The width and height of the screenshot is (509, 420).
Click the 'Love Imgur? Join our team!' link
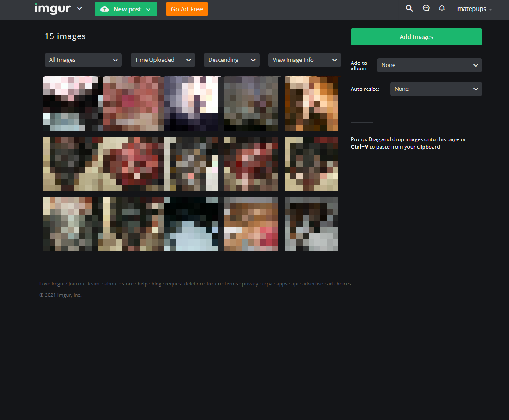[x=70, y=284]
